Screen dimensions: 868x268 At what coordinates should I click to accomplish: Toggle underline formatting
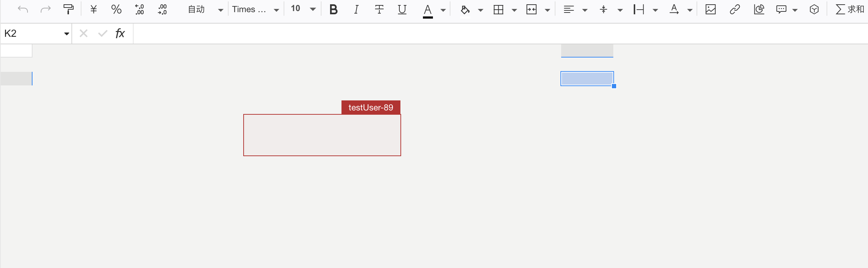click(402, 9)
